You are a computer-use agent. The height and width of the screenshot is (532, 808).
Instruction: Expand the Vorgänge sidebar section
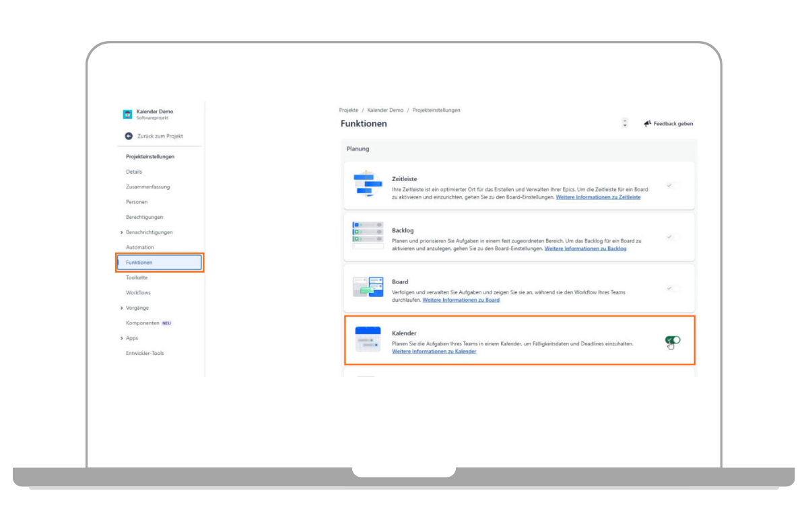(x=121, y=308)
